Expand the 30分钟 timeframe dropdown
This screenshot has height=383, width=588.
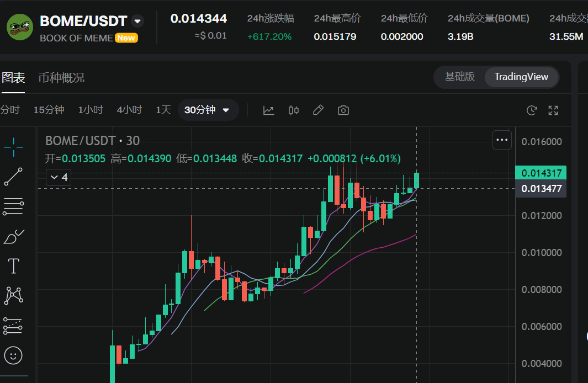coord(208,110)
